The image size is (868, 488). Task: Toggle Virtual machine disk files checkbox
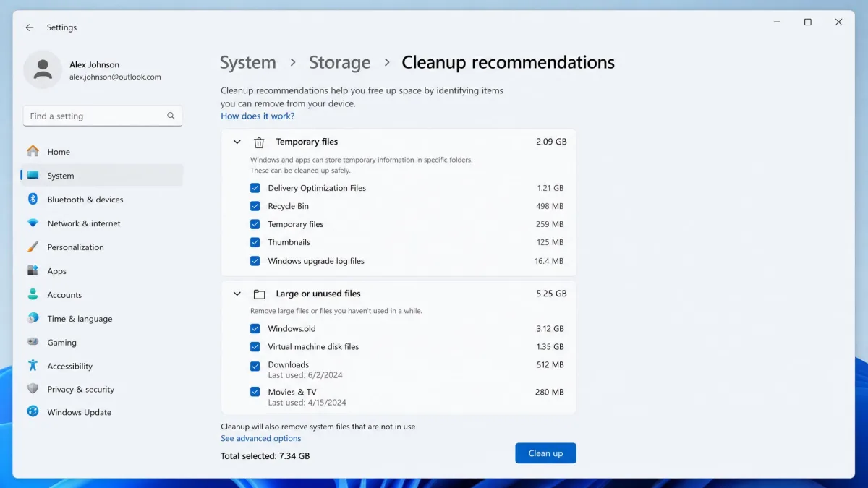pyautogui.click(x=255, y=346)
